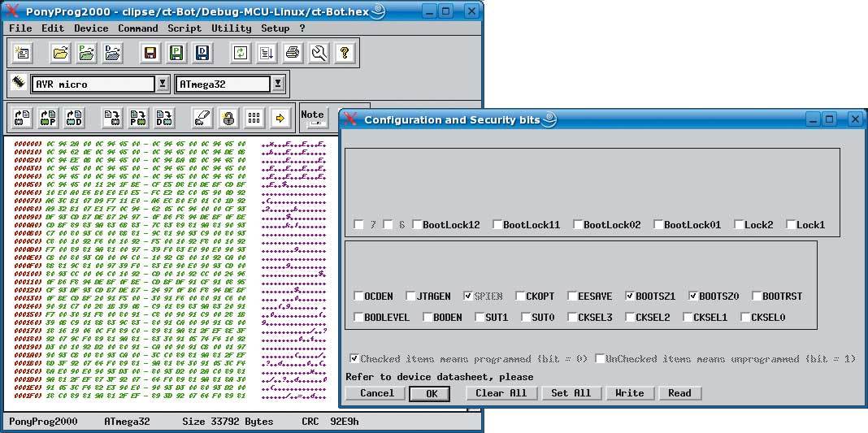Viewport: 868px width, 433px height.
Task: Click inside the hex dump data area
Action: (130, 268)
